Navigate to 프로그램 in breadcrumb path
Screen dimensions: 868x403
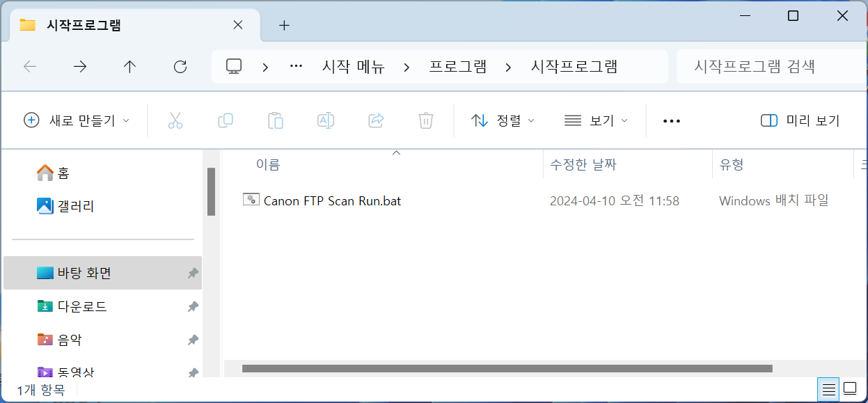(x=457, y=67)
